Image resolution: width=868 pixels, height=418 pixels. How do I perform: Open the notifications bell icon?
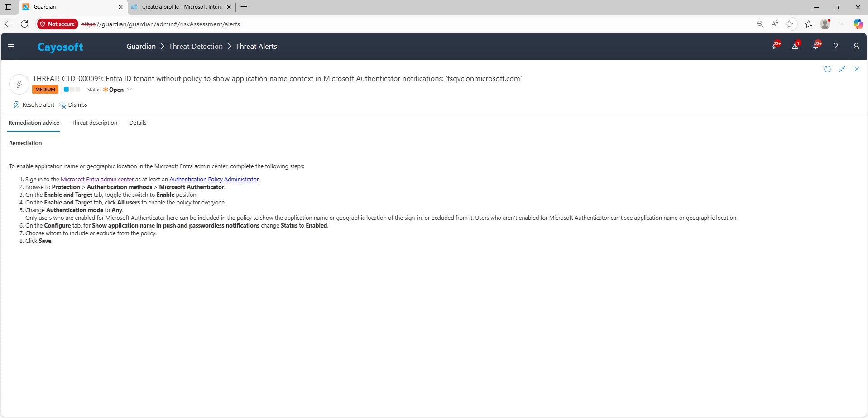pyautogui.click(x=815, y=46)
